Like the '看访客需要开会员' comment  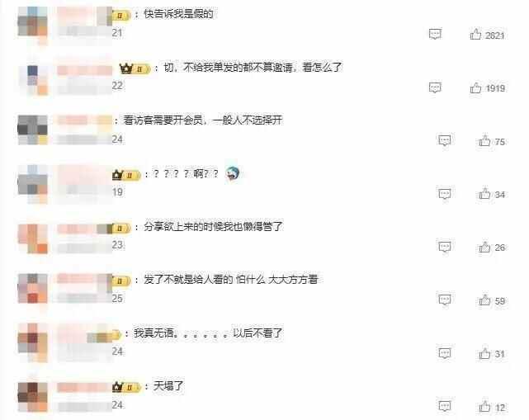point(484,140)
